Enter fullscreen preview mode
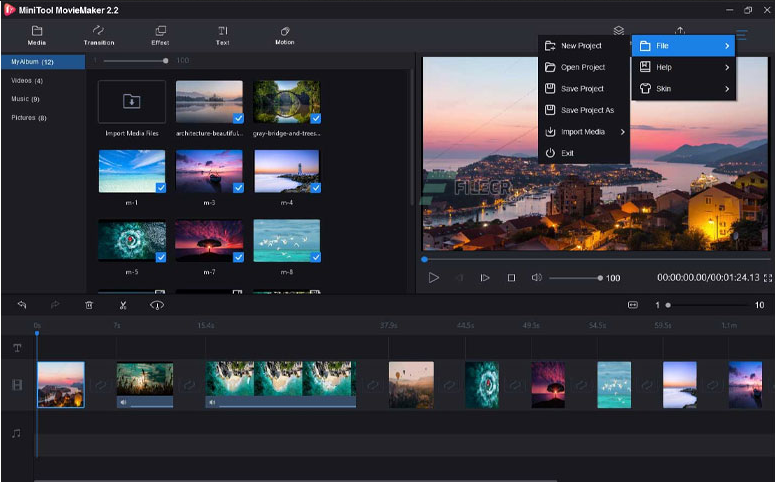Image resolution: width=775 pixels, height=482 pixels. [768, 278]
